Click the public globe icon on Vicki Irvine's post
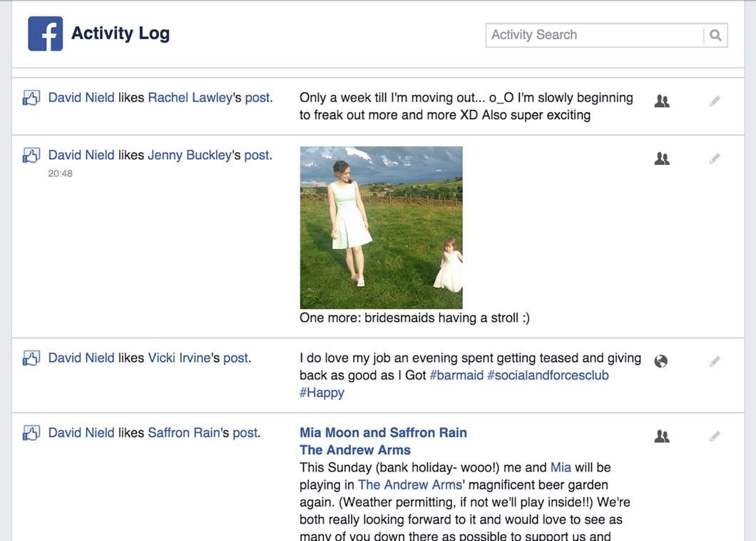The height and width of the screenshot is (541, 756). pyautogui.click(x=661, y=361)
